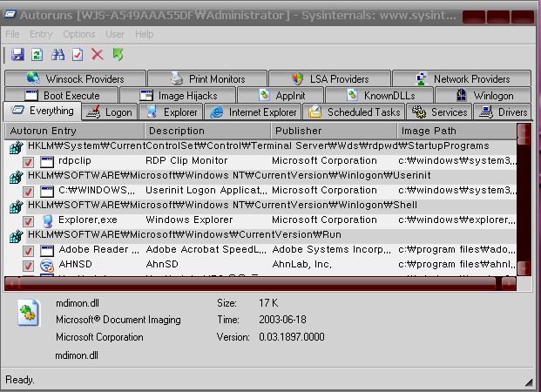Uncheck the rdpclip autorun entry
The width and height of the screenshot is (541, 392).
pyautogui.click(x=28, y=162)
